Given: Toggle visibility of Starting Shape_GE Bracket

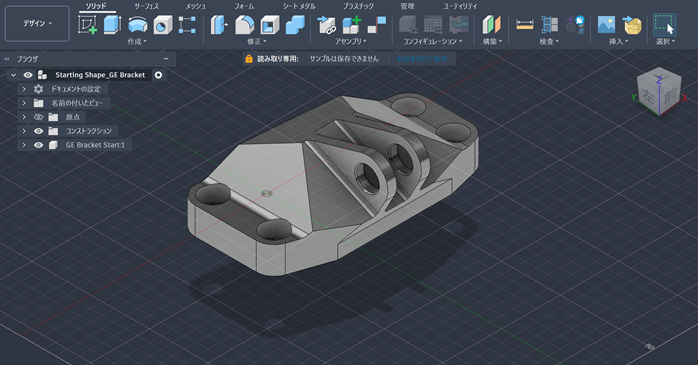Looking at the screenshot, I should [x=28, y=75].
